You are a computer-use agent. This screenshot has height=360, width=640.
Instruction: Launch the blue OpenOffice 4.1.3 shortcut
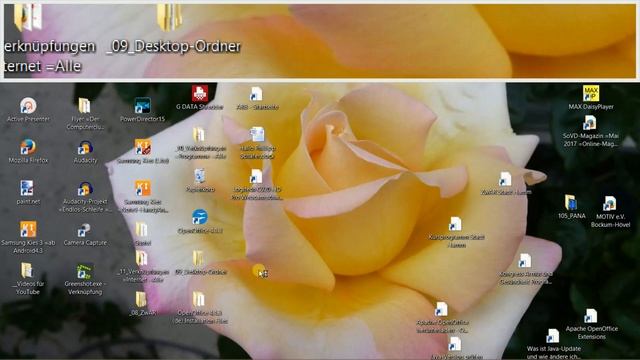[x=200, y=217]
